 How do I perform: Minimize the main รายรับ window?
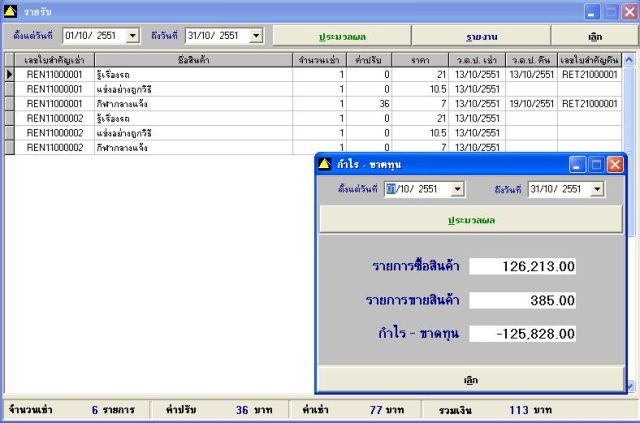click(592, 12)
